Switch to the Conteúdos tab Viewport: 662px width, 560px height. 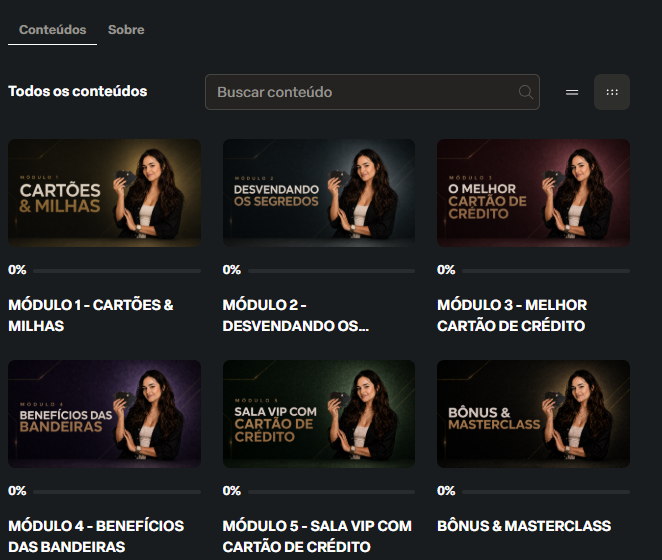click(52, 30)
